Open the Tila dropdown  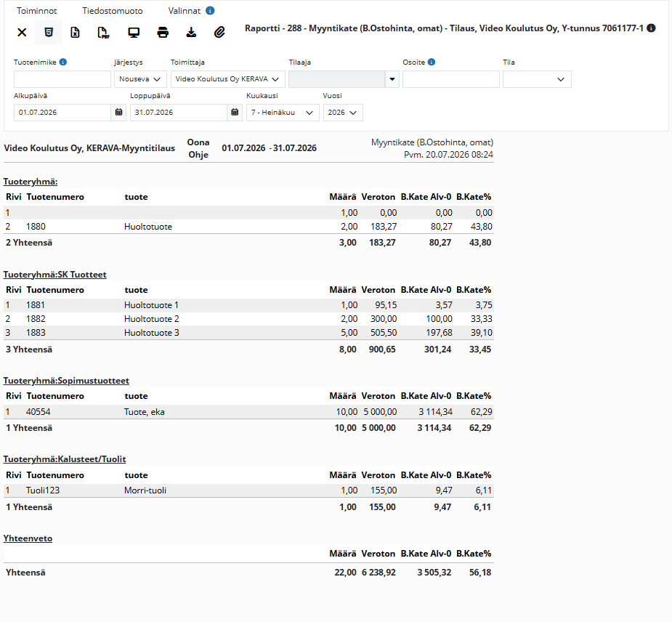click(537, 79)
